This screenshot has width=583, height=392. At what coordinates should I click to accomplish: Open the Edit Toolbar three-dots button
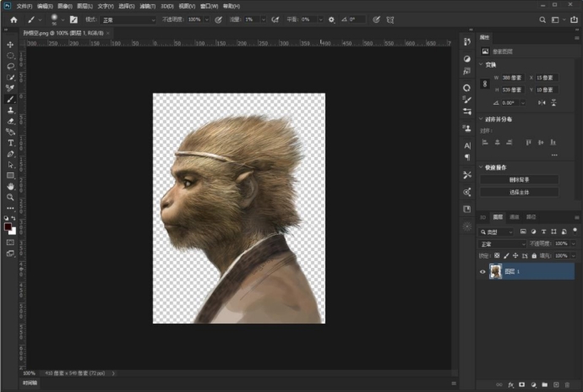[x=10, y=209]
